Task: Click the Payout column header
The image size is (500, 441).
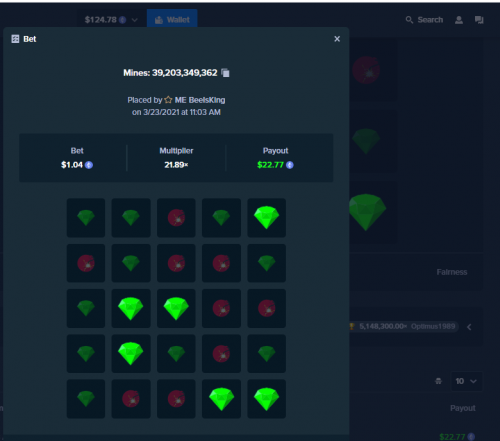Action: 463,408
